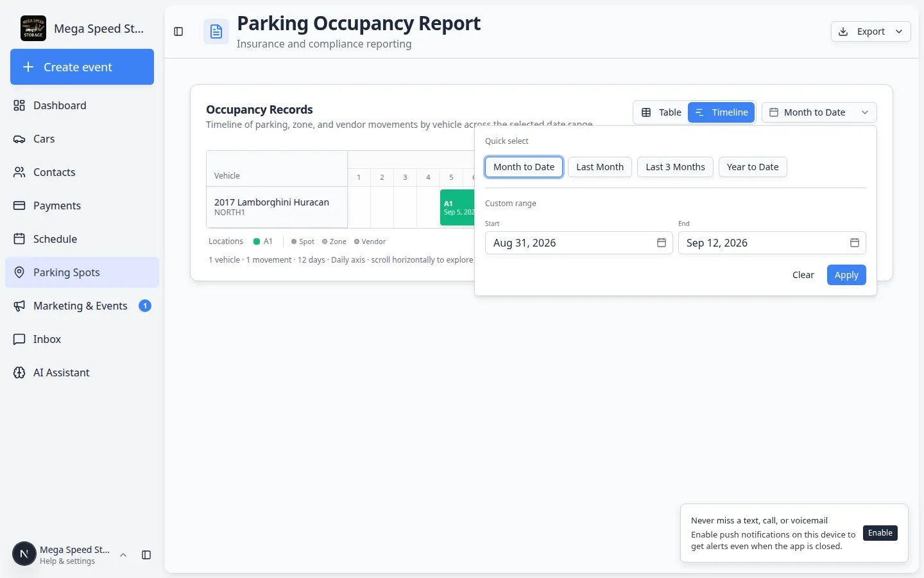Click the Inbox message icon

19,339
